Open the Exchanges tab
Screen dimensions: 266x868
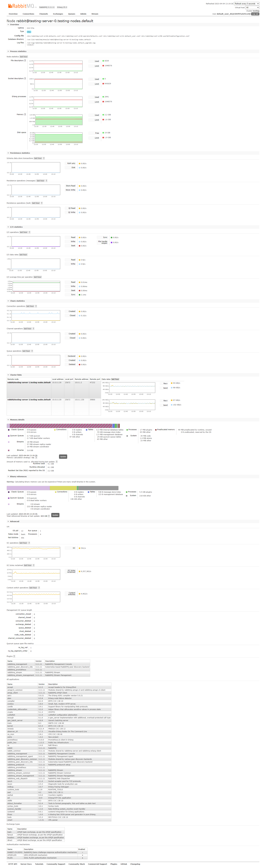coord(58,14)
